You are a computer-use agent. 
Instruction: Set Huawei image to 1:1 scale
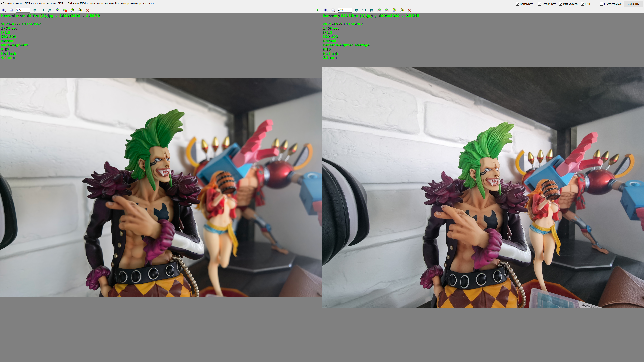click(42, 10)
